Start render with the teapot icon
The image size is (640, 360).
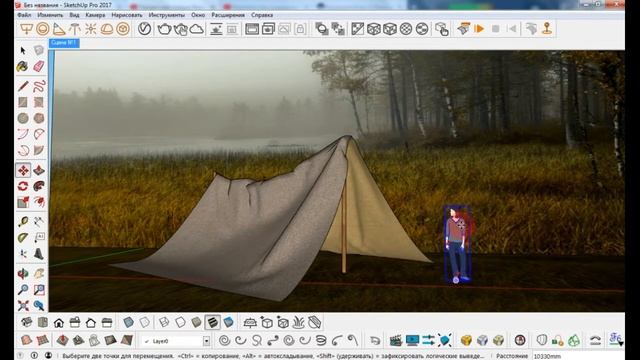click(x=164, y=29)
